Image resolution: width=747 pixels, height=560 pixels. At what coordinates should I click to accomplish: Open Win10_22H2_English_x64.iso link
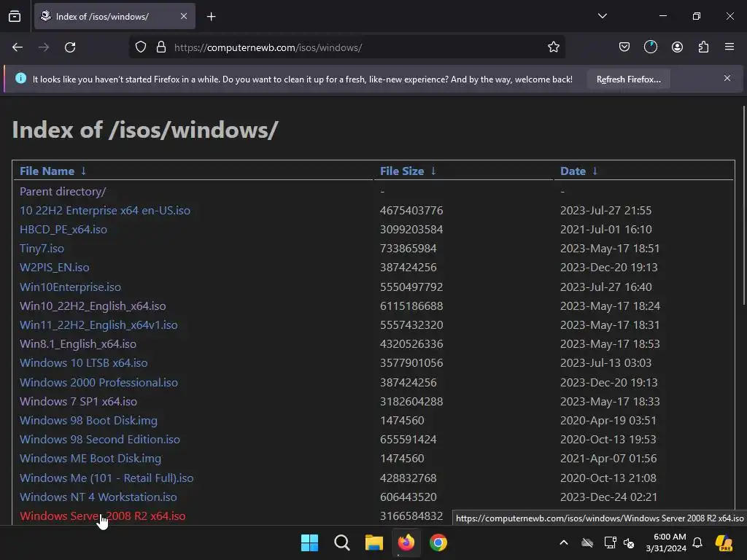[93, 306]
